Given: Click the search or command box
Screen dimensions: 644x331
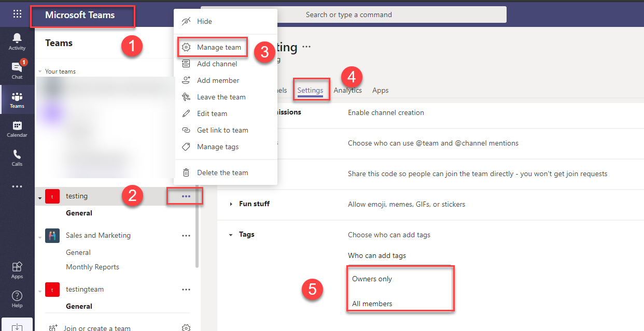Looking at the screenshot, I should (353, 15).
